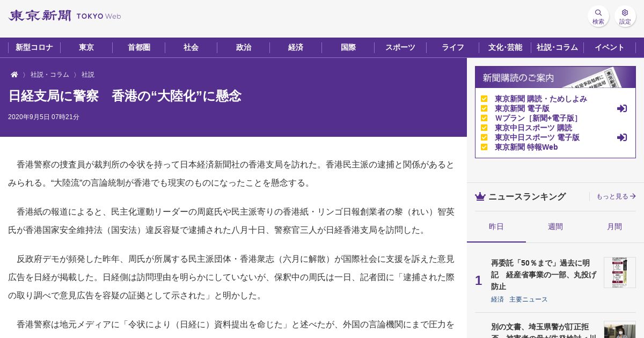Open the 文化･芸能 navigation item
The height and width of the screenshot is (338, 644).
pyautogui.click(x=505, y=47)
